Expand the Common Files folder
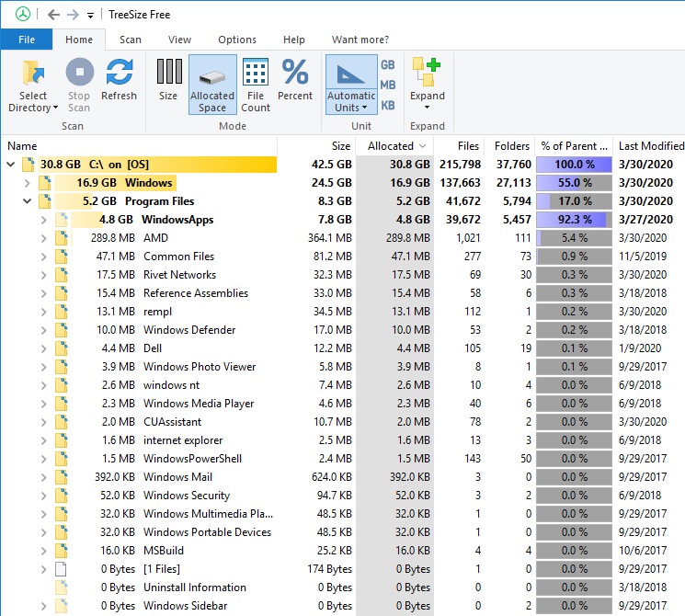This screenshot has width=685, height=616. pyautogui.click(x=44, y=257)
